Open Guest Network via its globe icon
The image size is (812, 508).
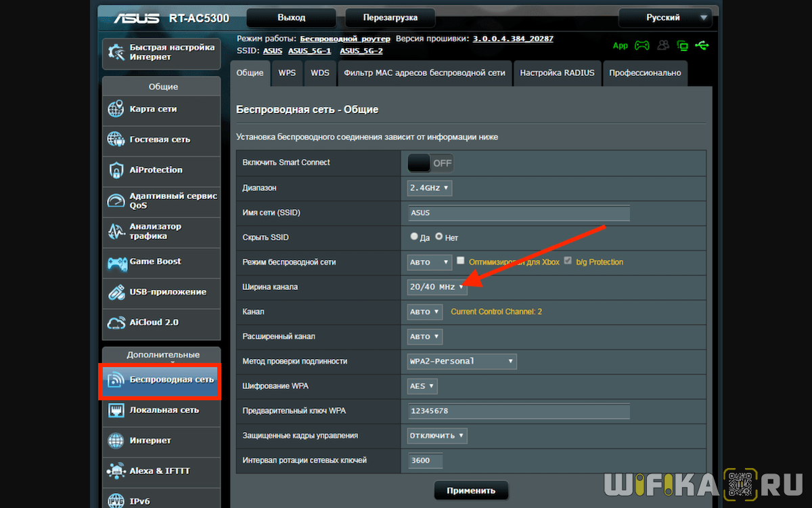pos(116,140)
